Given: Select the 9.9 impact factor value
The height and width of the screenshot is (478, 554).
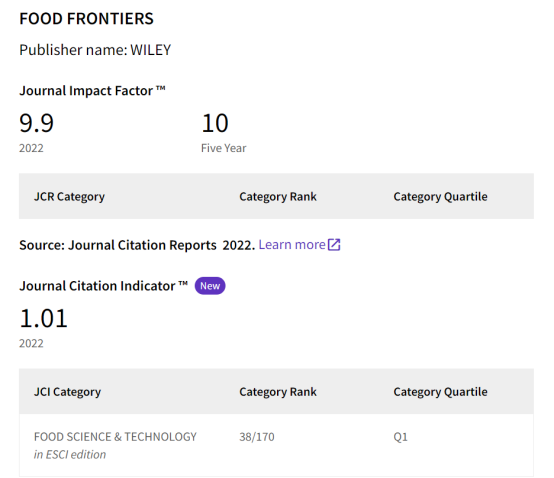Looking at the screenshot, I should pyautogui.click(x=36, y=123).
